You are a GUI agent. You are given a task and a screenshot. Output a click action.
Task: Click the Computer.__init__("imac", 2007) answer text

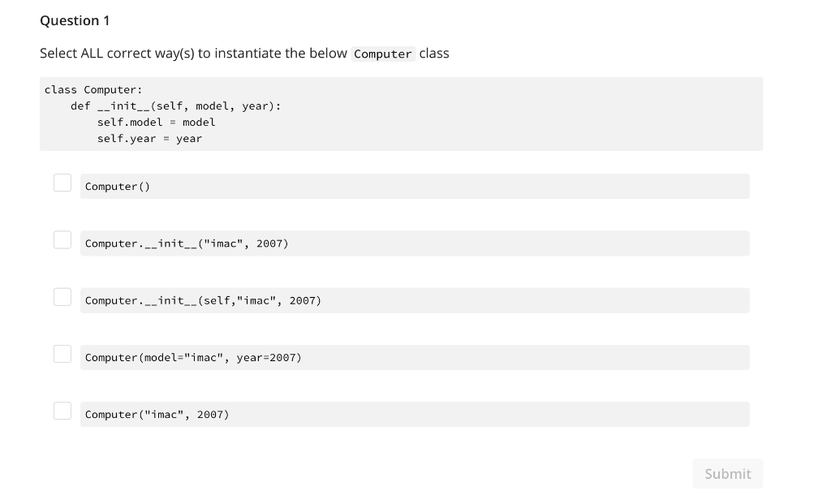pos(187,243)
